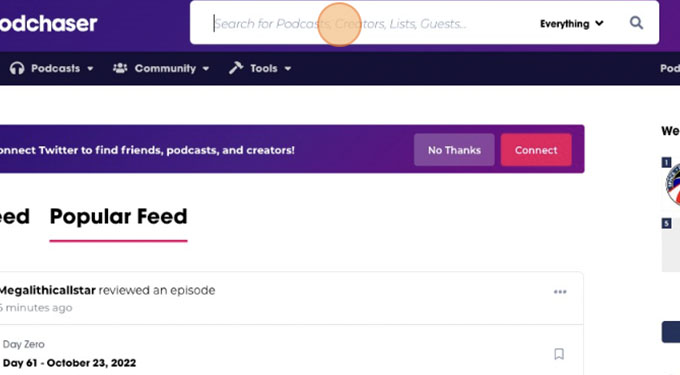Click the headphones icon beside Podcasts

pyautogui.click(x=17, y=68)
